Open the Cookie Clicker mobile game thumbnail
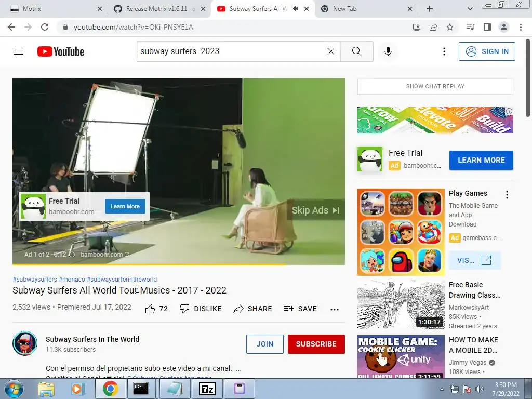The height and width of the screenshot is (399, 532). [401, 356]
